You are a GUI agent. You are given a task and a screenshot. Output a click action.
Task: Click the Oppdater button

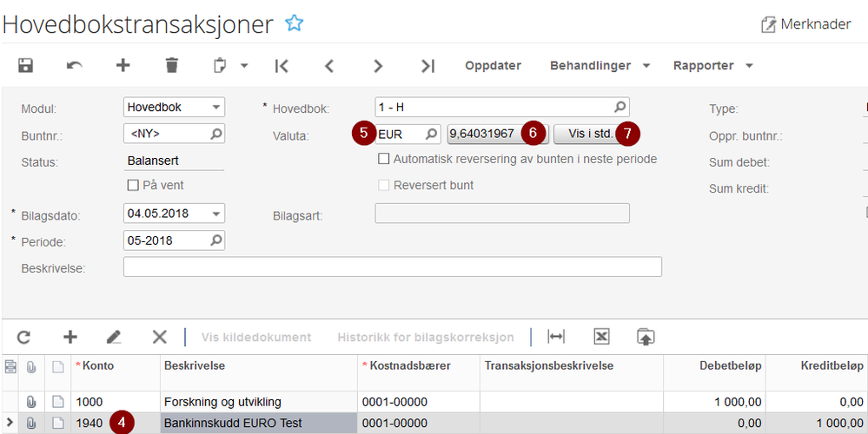click(x=493, y=65)
